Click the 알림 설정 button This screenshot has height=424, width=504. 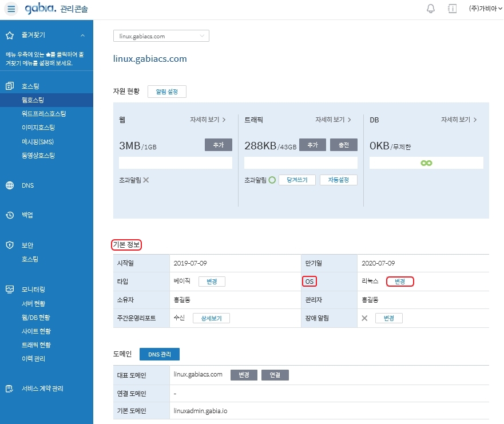(167, 92)
